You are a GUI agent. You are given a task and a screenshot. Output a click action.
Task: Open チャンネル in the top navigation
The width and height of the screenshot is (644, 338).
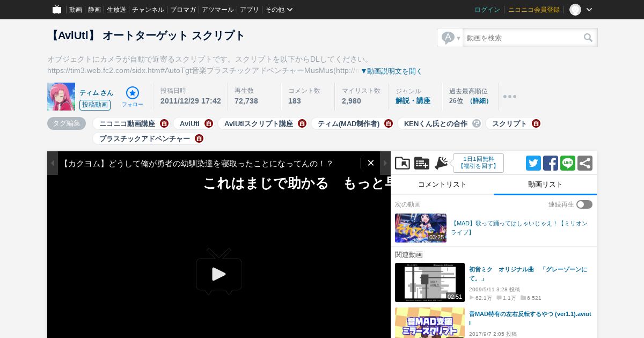click(148, 10)
